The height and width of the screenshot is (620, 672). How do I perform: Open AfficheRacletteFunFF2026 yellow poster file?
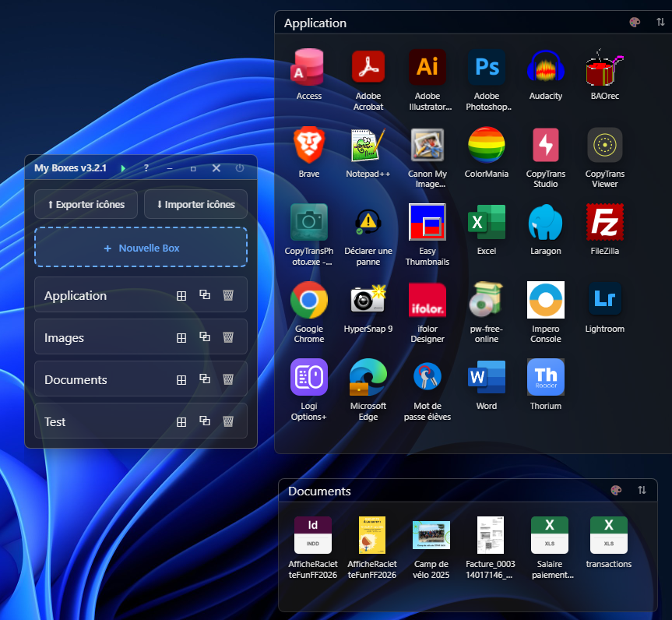pyautogui.click(x=372, y=534)
